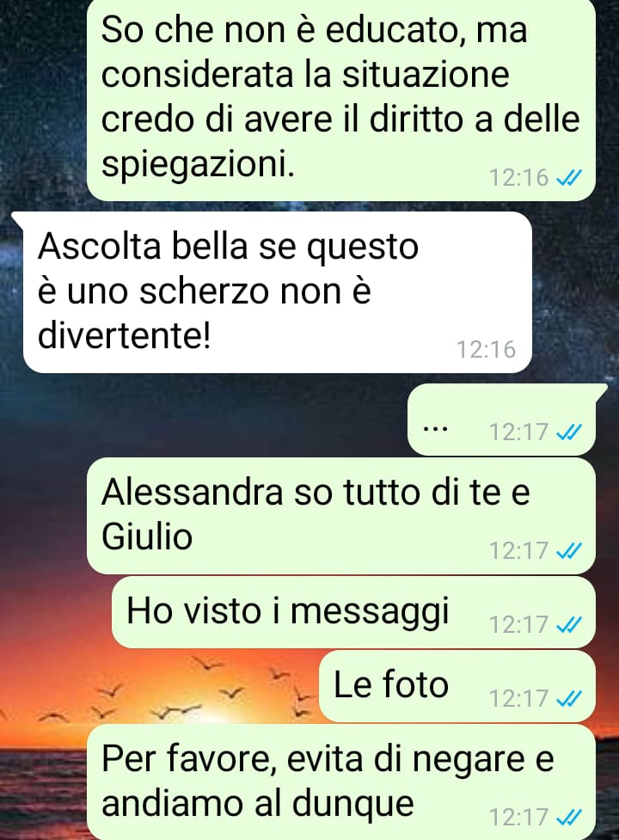The width and height of the screenshot is (619, 840).
Task: Tap the 12:17 timestamp next to 'Le foto'
Action: (x=519, y=699)
